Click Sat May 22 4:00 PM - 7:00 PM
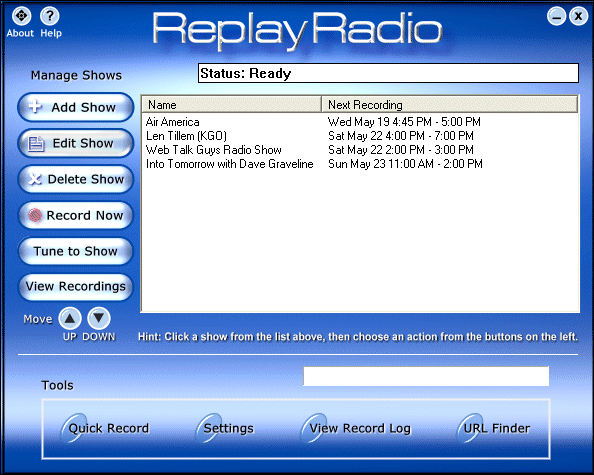The width and height of the screenshot is (594, 475). (401, 136)
